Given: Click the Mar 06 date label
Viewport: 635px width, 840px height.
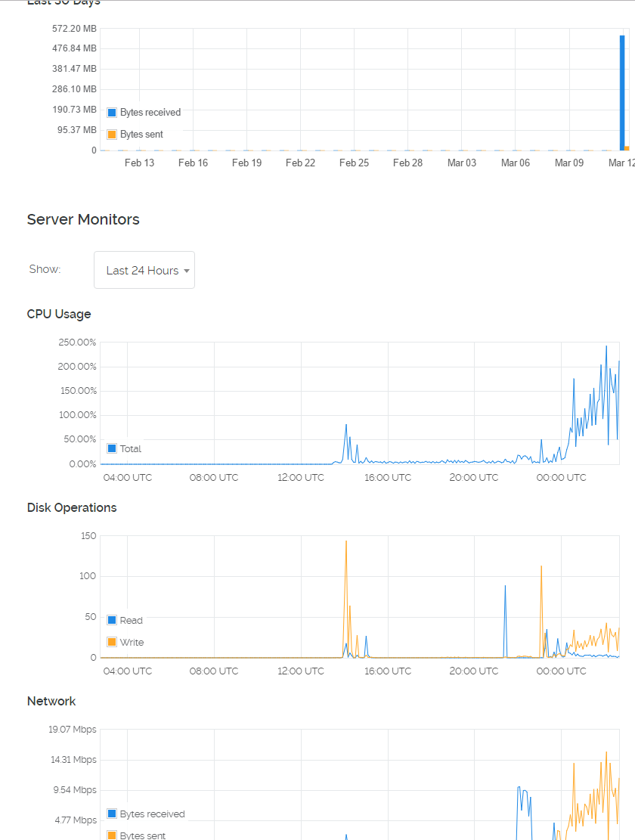Looking at the screenshot, I should tap(515, 163).
